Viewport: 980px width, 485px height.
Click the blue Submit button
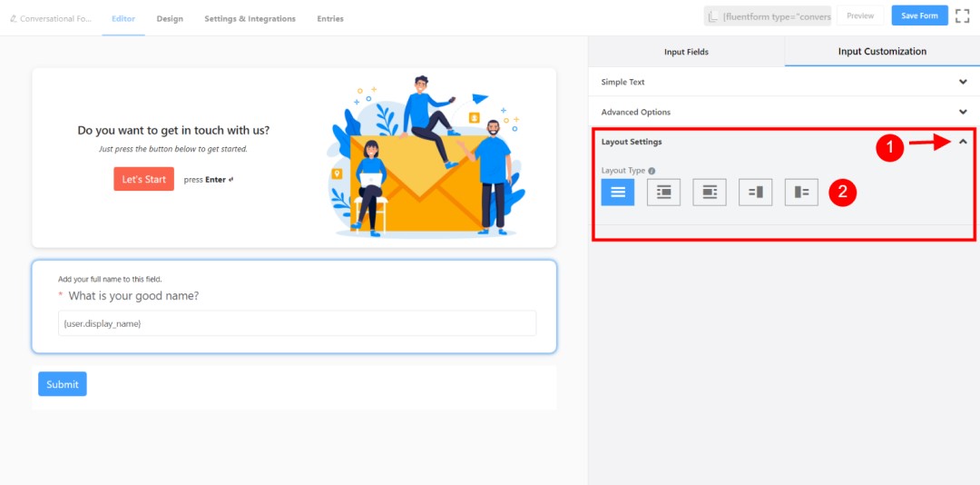[x=63, y=384]
